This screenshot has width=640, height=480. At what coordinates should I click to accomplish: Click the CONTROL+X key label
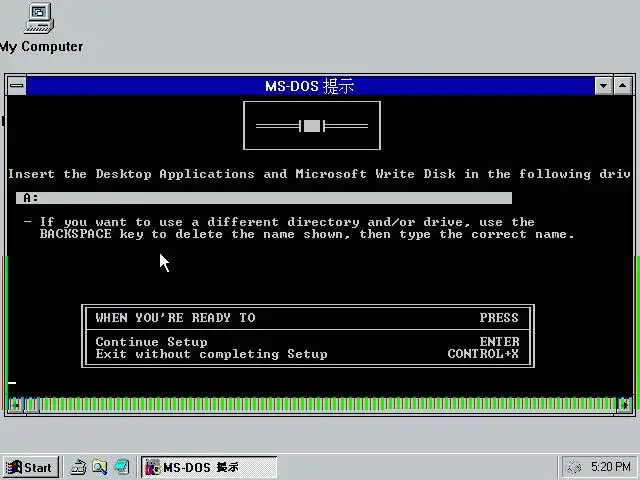point(483,354)
